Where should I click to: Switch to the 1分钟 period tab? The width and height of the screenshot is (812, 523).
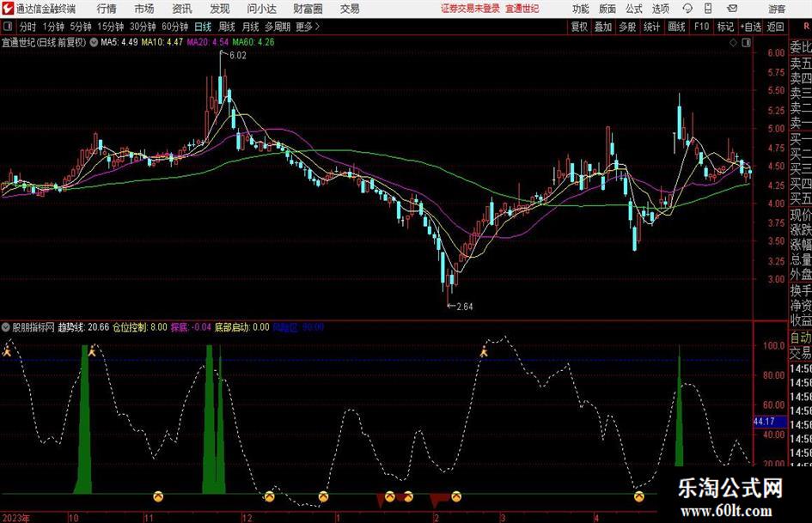click(53, 27)
